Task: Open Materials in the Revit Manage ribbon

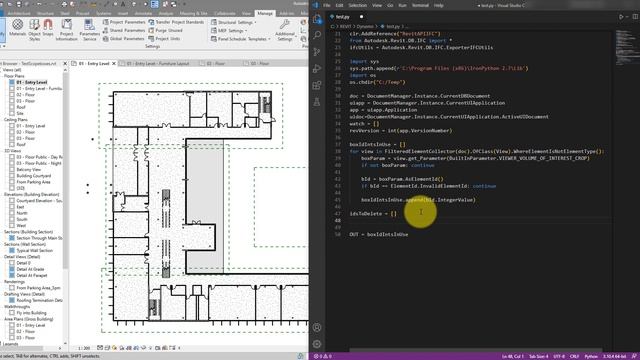Action: [x=17, y=29]
